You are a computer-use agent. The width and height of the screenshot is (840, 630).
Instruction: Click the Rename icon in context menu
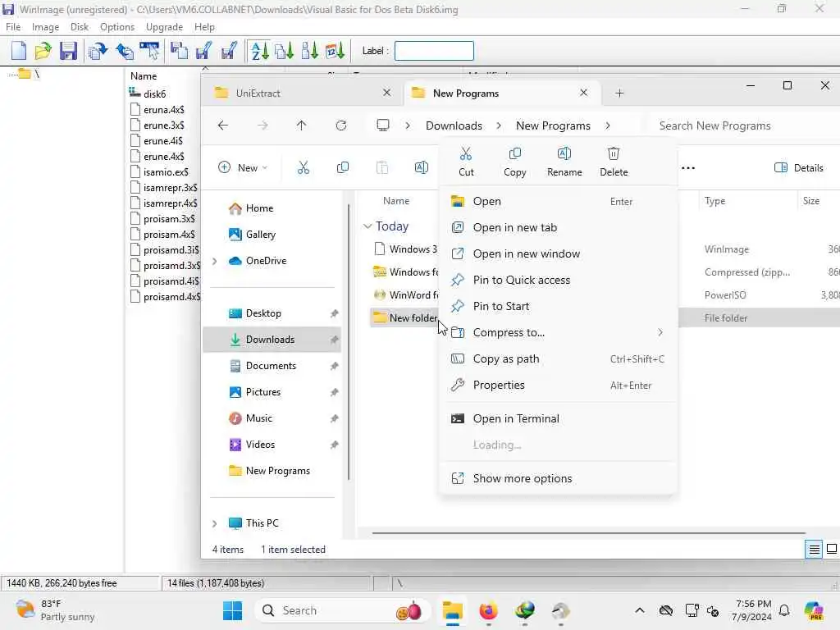pos(564,154)
